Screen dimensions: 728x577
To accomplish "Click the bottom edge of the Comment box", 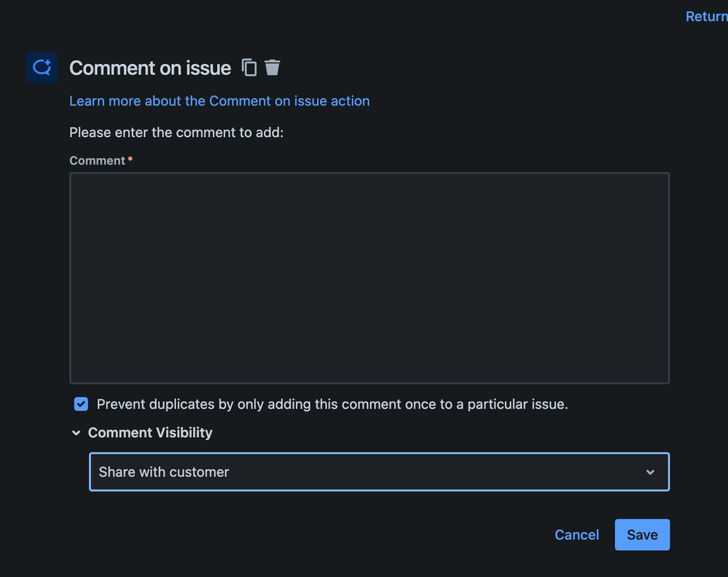I will pos(369,382).
